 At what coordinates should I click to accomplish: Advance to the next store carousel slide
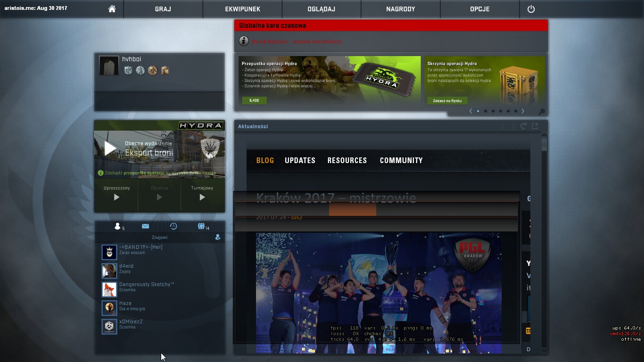(x=523, y=111)
